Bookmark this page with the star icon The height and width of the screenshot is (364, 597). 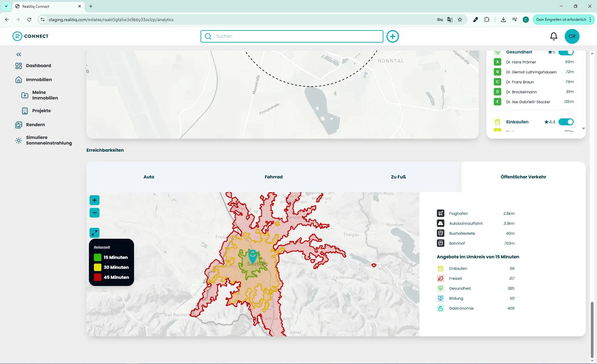(x=460, y=20)
